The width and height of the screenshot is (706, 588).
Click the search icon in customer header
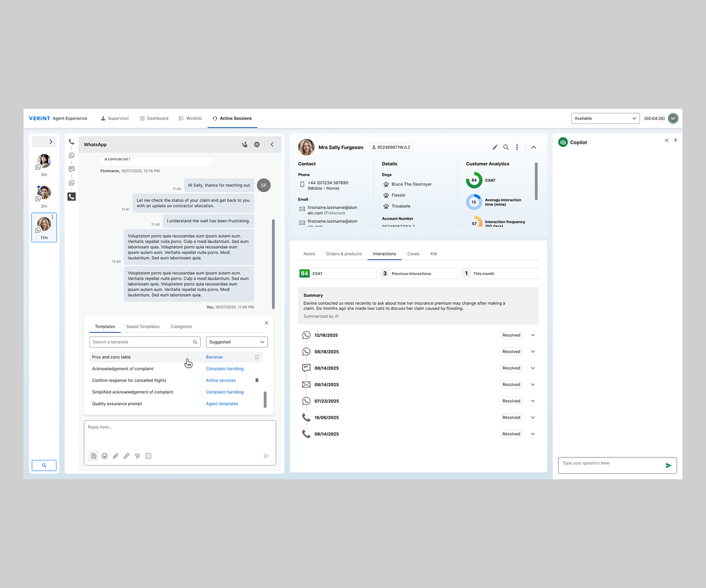tap(506, 148)
